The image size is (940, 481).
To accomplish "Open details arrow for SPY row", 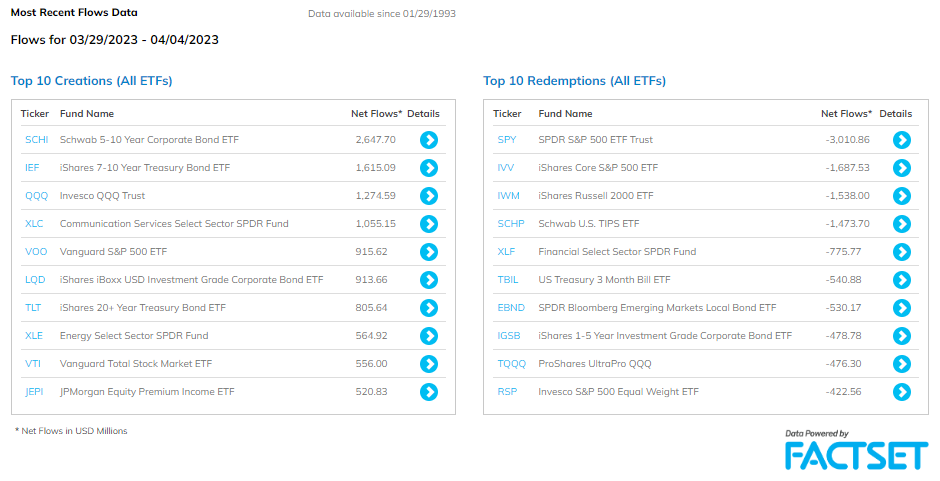I will (x=902, y=140).
